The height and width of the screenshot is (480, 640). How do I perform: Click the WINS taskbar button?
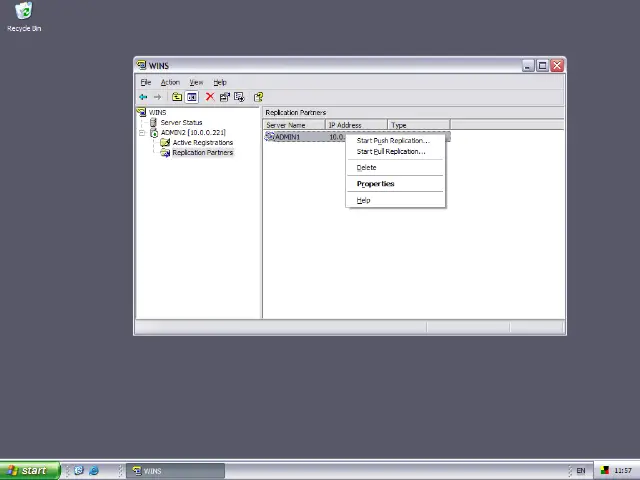pyautogui.click(x=175, y=471)
